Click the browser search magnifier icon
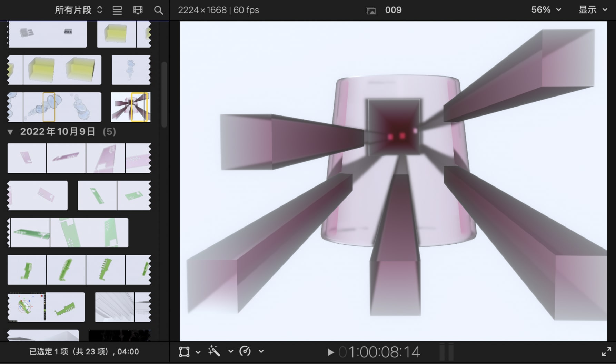The width and height of the screenshot is (616, 364). click(x=159, y=10)
